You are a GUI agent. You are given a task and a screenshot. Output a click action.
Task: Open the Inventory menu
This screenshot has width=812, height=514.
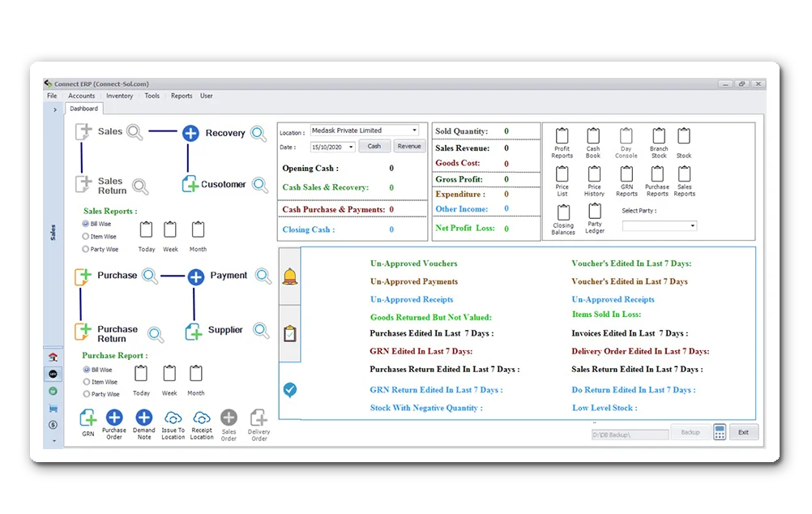pyautogui.click(x=120, y=96)
